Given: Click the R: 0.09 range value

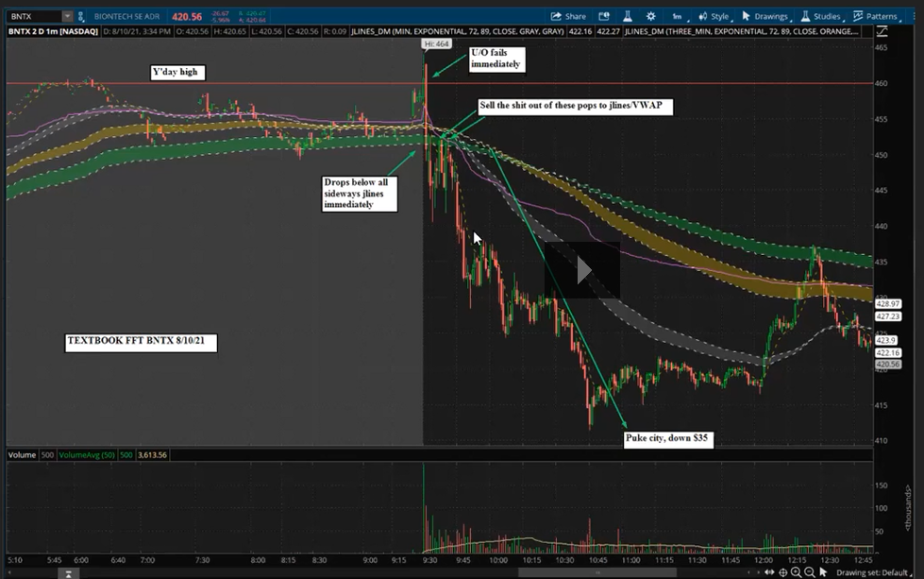Looking at the screenshot, I should pyautogui.click(x=335, y=31).
